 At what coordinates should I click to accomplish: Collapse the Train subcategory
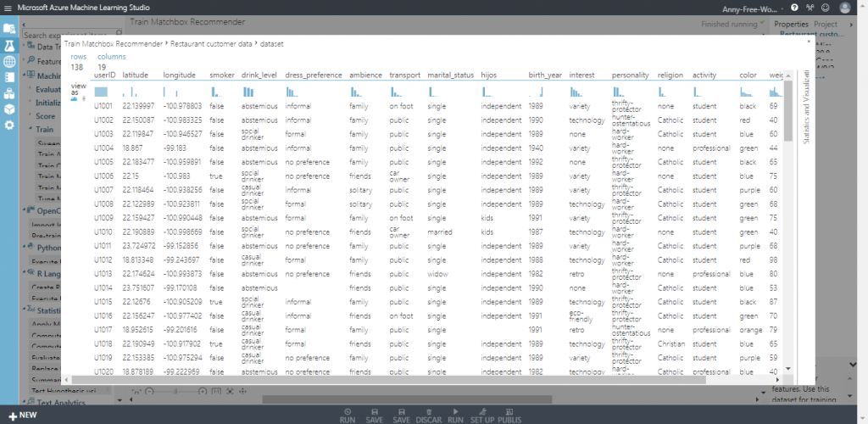pos(30,129)
